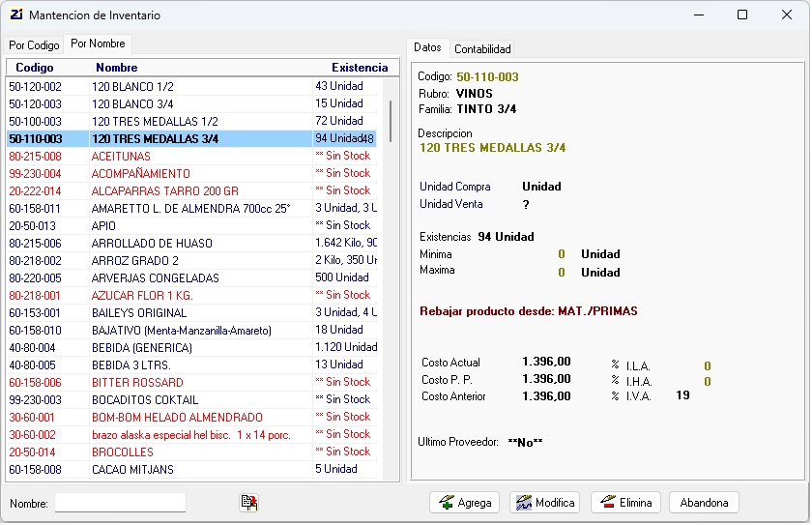Click the Abandona button
The width and height of the screenshot is (812, 525).
coord(705,503)
